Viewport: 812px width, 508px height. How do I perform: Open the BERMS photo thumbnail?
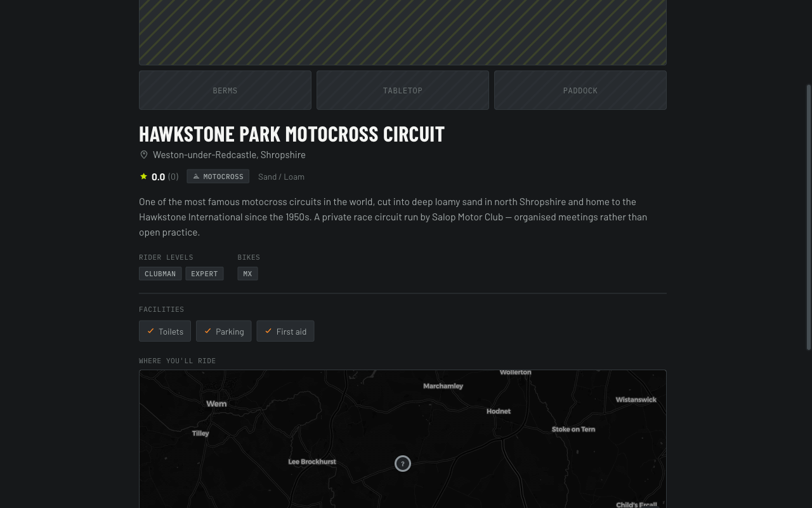(225, 90)
